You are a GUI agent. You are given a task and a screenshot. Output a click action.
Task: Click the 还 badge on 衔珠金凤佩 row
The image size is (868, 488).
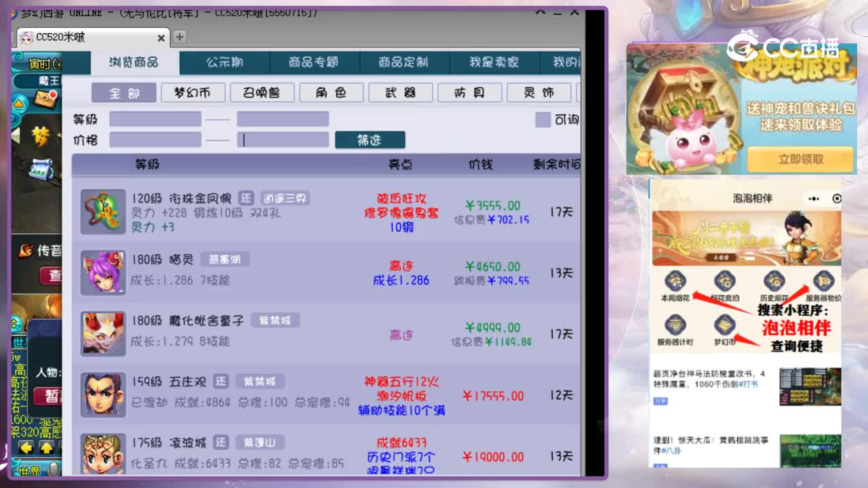coord(247,199)
